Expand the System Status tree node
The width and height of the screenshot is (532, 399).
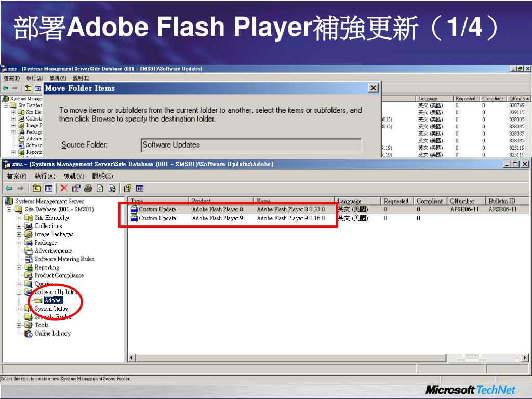19,309
